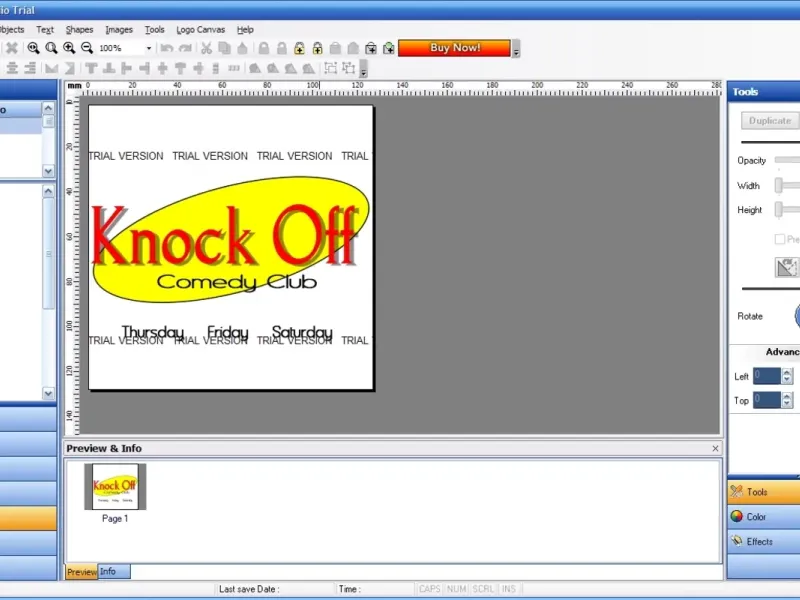Click the Flip horizontal icon in second toolbar
This screenshot has width=800, height=600.
pos(51,68)
